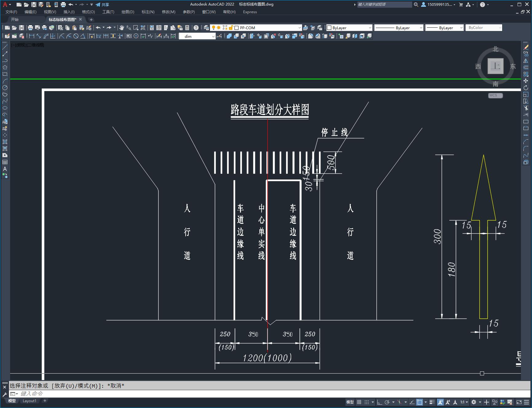This screenshot has width=532, height=408.
Task: Open the ByLayer lineweight dropdown
Action: [461, 28]
